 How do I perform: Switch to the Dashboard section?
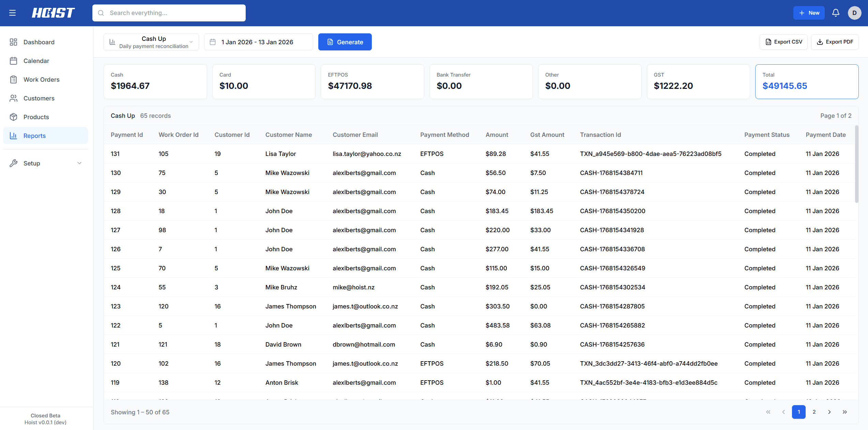pyautogui.click(x=39, y=42)
